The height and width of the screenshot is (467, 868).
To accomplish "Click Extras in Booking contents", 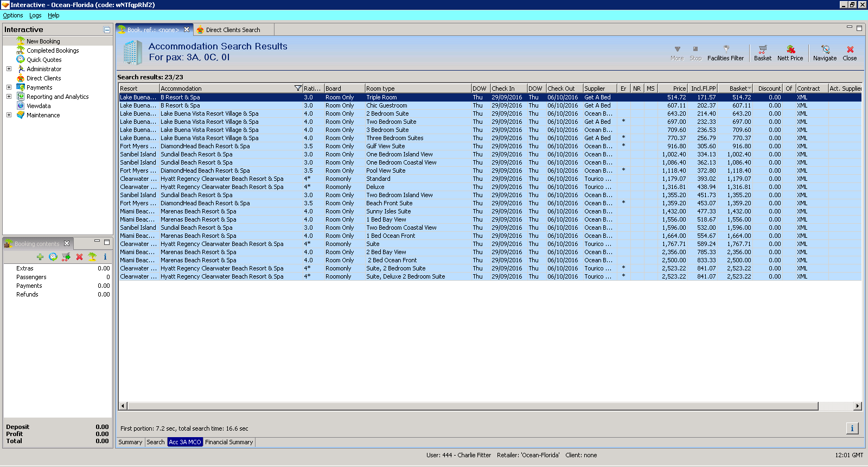I will [25, 268].
